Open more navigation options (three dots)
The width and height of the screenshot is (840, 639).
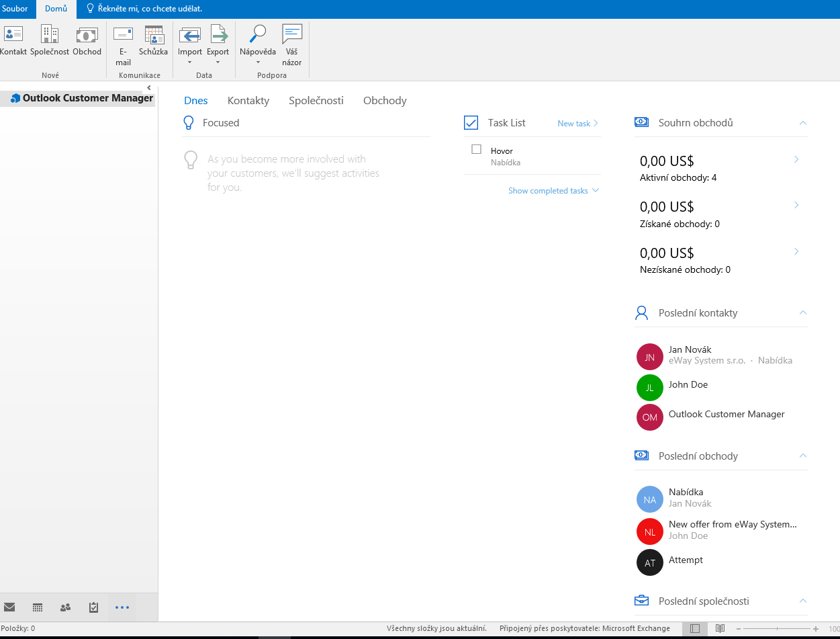pyautogui.click(x=122, y=607)
